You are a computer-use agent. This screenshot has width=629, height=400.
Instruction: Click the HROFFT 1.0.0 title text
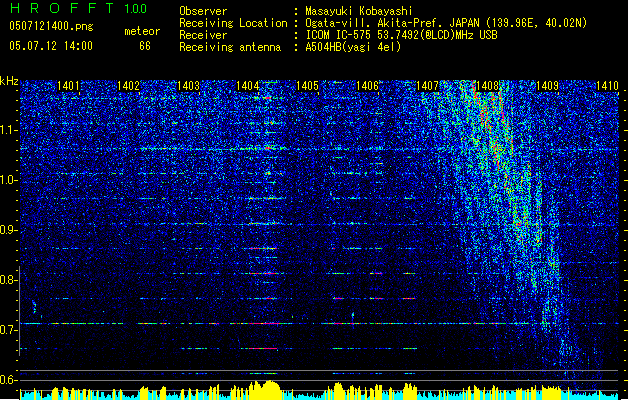coord(79,8)
